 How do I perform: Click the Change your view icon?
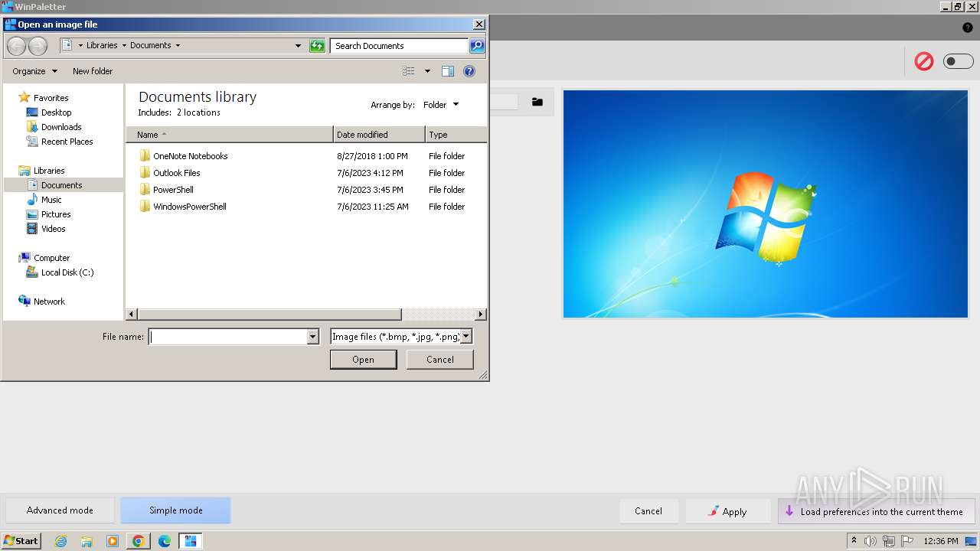pos(409,71)
